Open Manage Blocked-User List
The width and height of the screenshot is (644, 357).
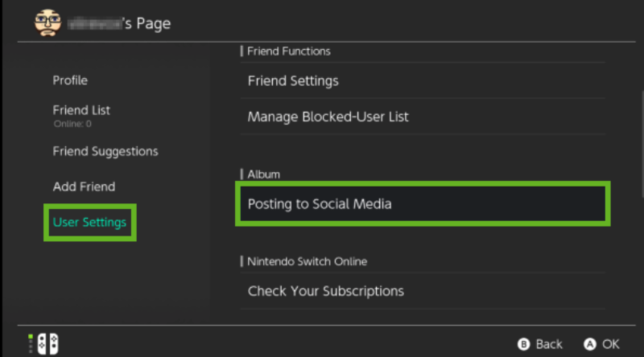(x=423, y=117)
